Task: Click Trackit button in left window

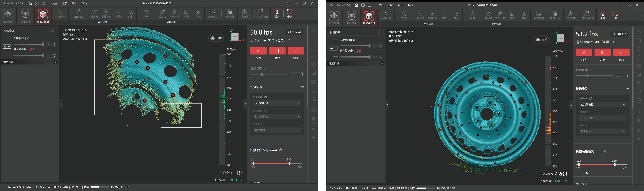Action: pyautogui.click(x=294, y=32)
